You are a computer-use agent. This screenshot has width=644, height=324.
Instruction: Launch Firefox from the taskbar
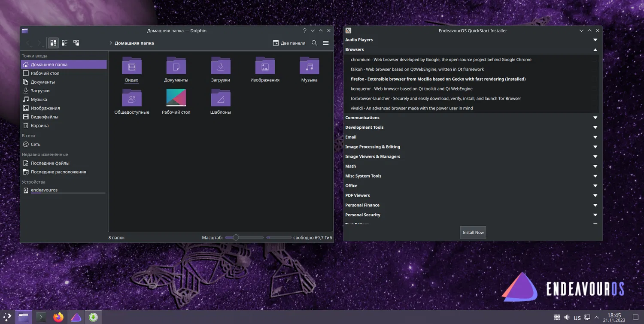click(x=58, y=317)
